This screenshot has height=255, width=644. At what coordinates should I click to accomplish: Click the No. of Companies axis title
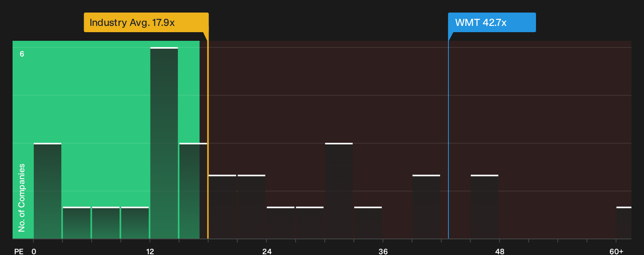tap(22, 197)
